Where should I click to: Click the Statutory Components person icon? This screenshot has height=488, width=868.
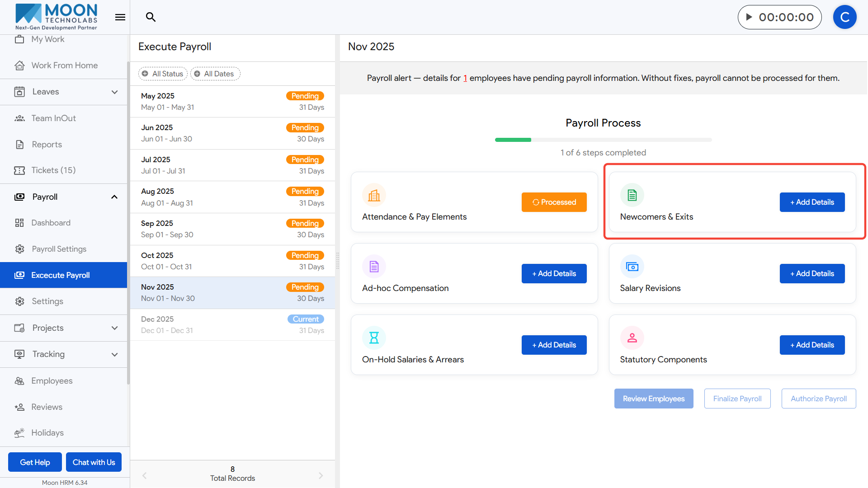[632, 338]
